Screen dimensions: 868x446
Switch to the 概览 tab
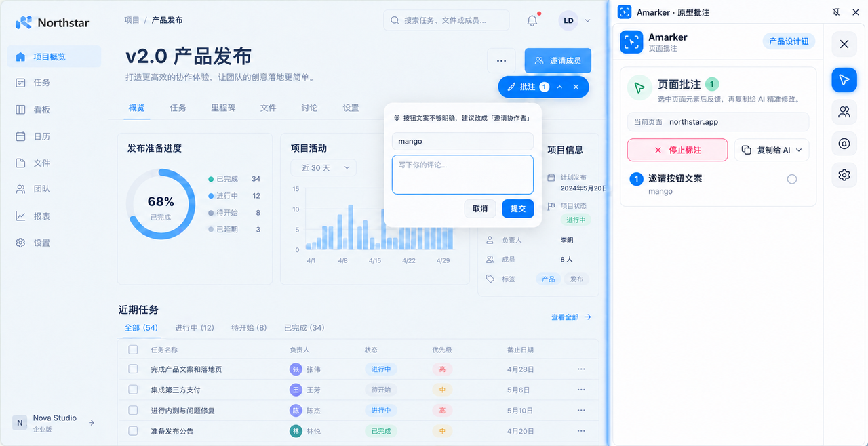tap(137, 108)
